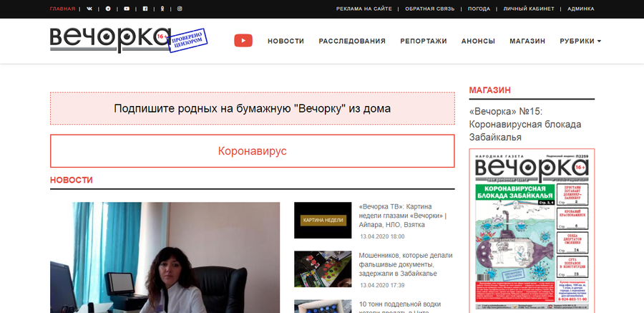This screenshot has height=313, width=644.
Task: Click the ГЛАВНАЯ link
Action: (62, 9)
